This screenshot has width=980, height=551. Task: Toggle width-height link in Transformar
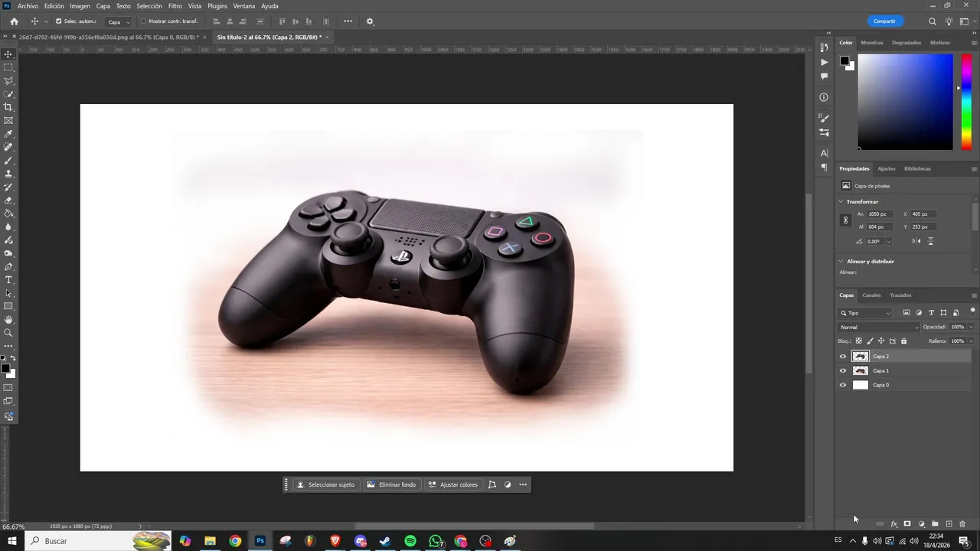tap(845, 220)
